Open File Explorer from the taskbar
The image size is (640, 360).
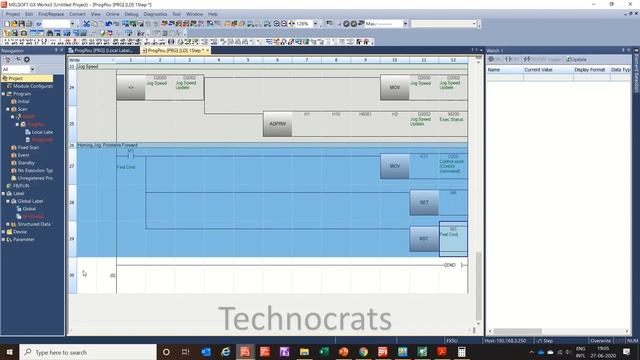(x=304, y=352)
